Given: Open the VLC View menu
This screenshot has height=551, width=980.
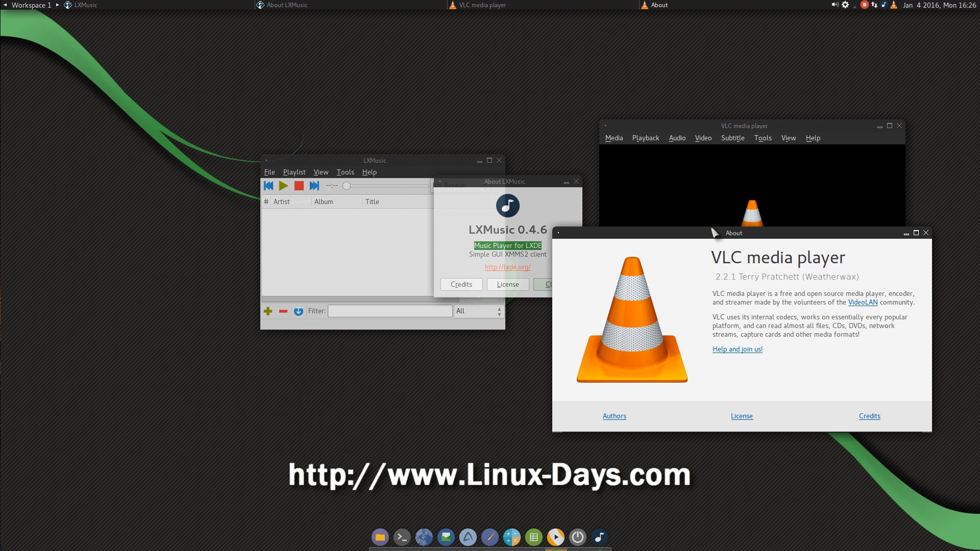Looking at the screenshot, I should click(789, 138).
